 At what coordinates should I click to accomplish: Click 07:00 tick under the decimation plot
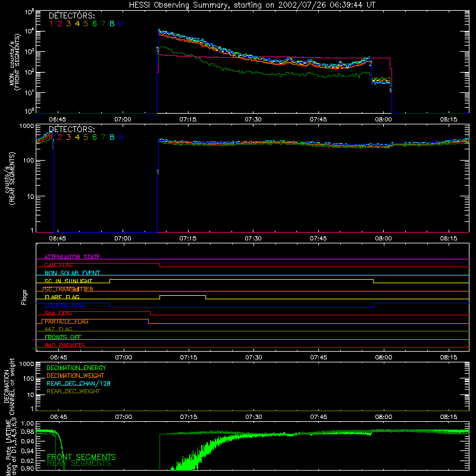[124, 417]
